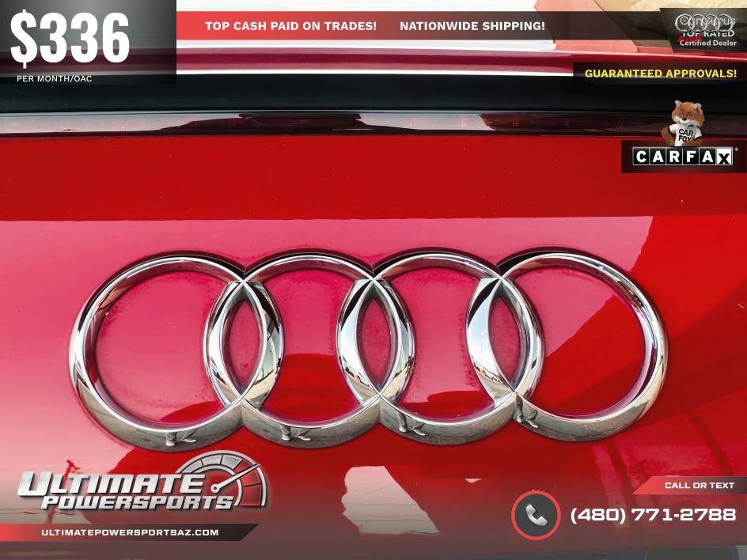Viewport: 747px width, 560px height.
Task: Click the NATIONWIDE SHIPPING text
Action: pos(472,26)
